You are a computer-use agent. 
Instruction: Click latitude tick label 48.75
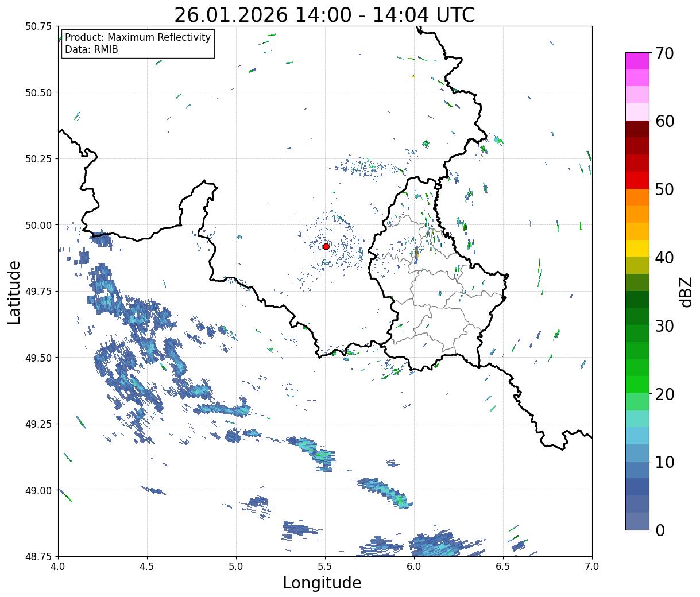click(x=38, y=557)
